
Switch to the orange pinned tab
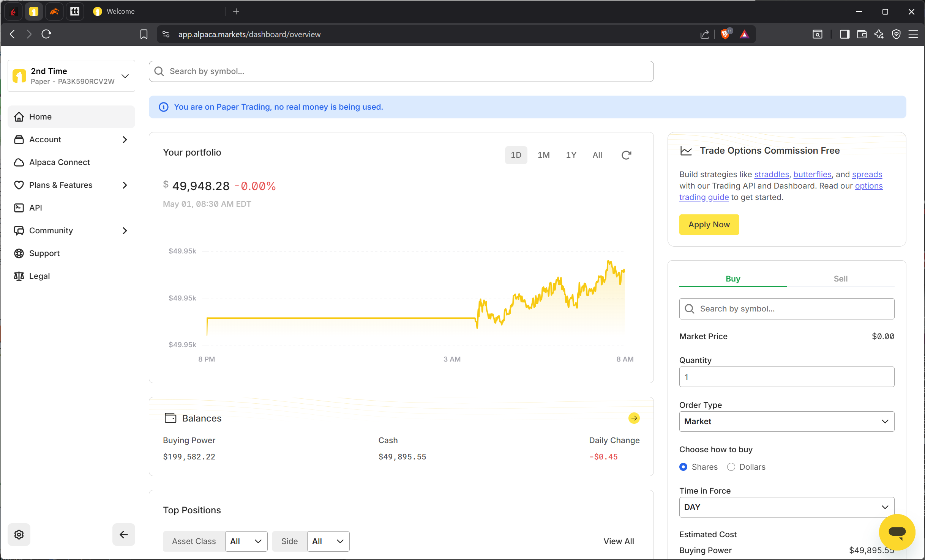54,11
